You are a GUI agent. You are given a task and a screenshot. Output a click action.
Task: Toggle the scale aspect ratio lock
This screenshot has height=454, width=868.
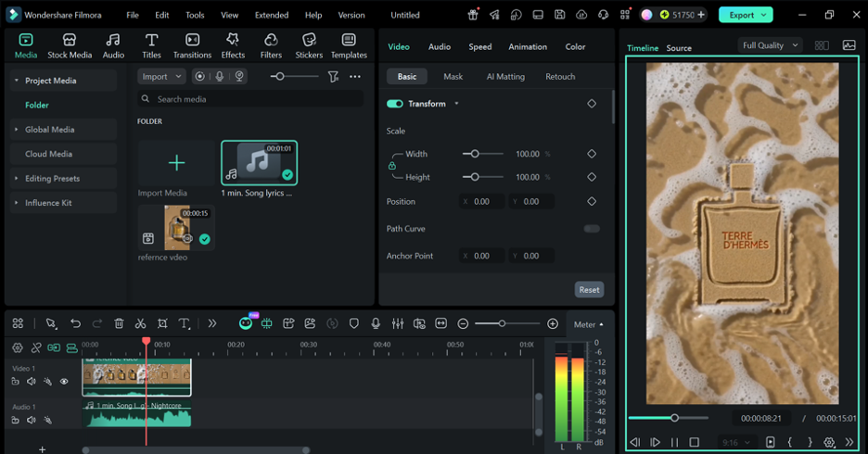392,165
